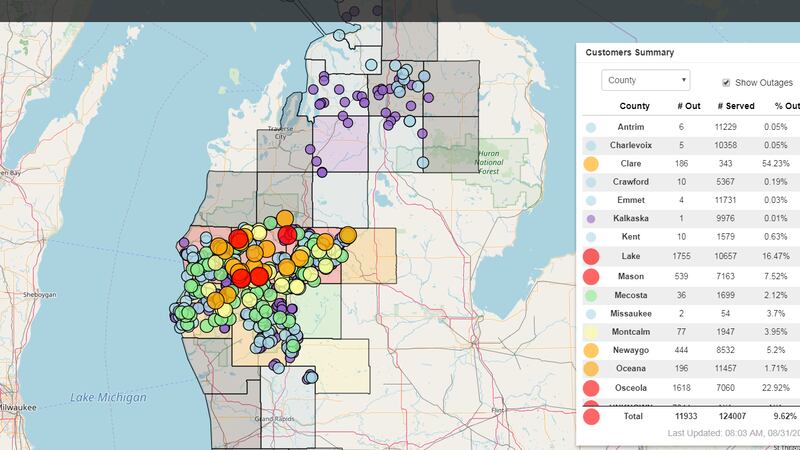This screenshot has height=450, width=800.
Task: Click the Osceola outage count 1618
Action: tap(681, 388)
